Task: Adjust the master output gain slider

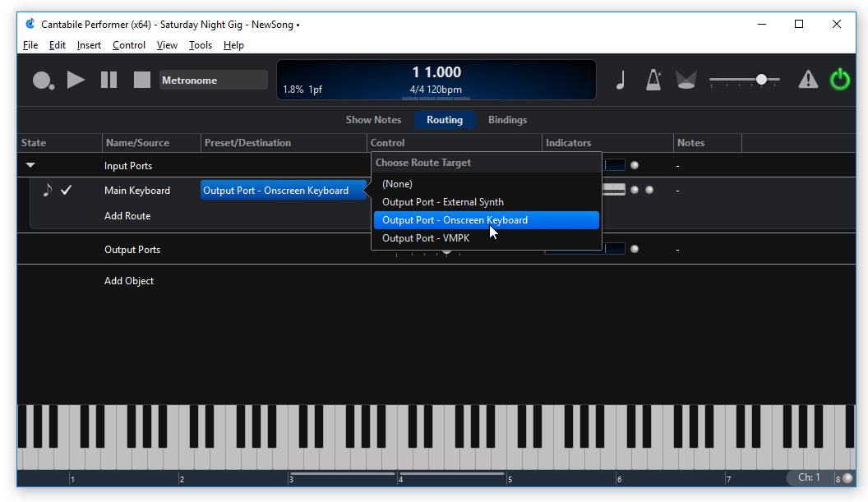Action: [x=761, y=81]
